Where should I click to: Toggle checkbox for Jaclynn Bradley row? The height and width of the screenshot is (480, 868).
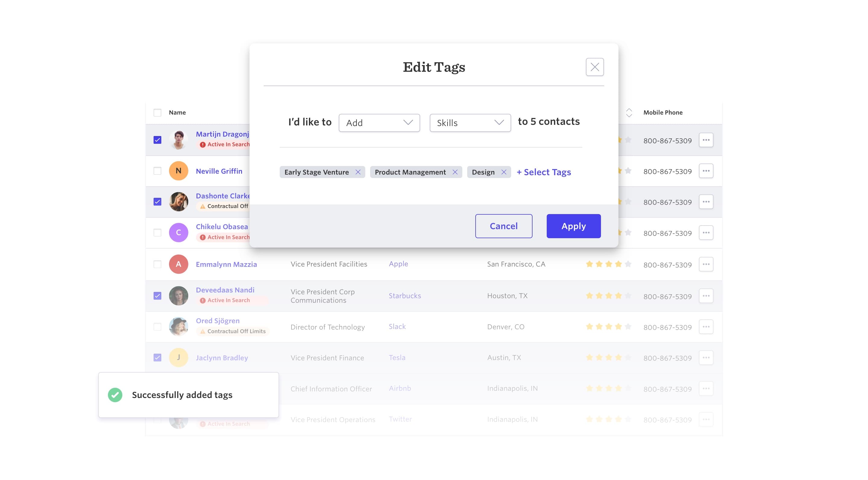pos(157,356)
